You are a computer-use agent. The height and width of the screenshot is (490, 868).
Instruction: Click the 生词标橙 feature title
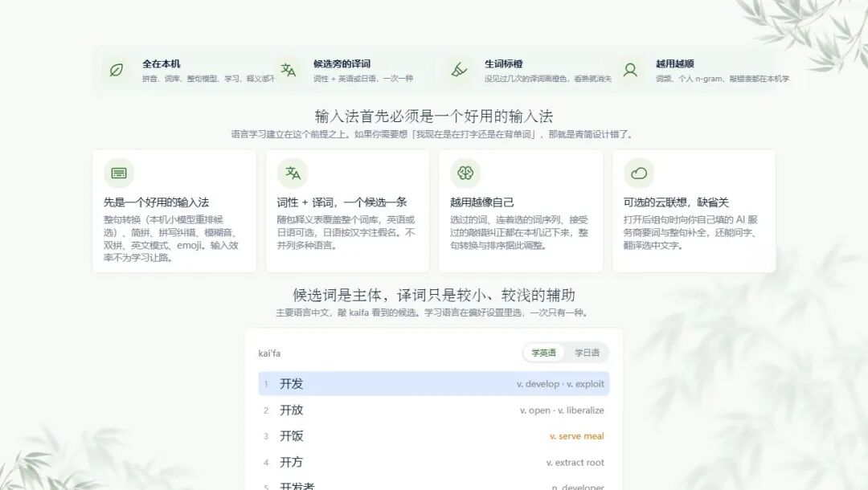tap(504, 63)
